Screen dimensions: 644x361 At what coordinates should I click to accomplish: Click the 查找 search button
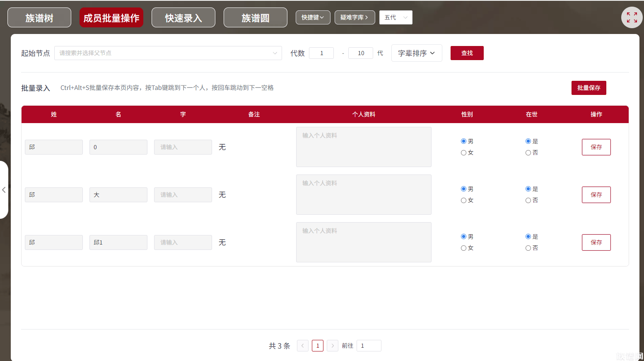467,53
